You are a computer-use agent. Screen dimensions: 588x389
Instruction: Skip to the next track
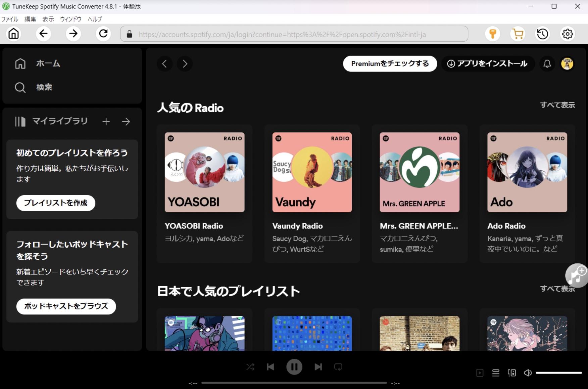point(318,367)
